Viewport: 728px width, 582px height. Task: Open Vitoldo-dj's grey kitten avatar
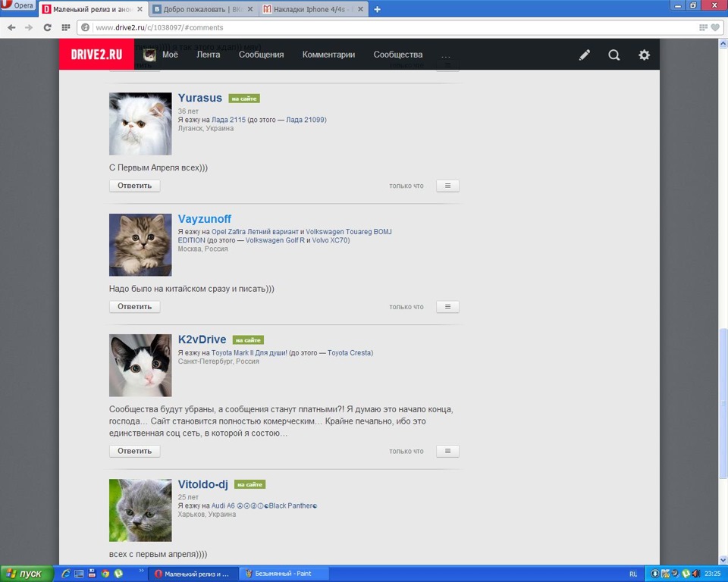(140, 510)
